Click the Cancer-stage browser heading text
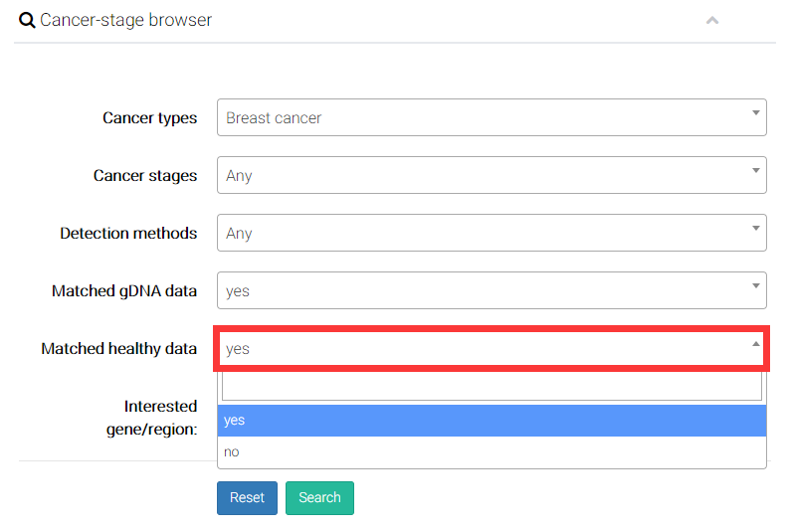789x532 pixels. click(x=125, y=20)
